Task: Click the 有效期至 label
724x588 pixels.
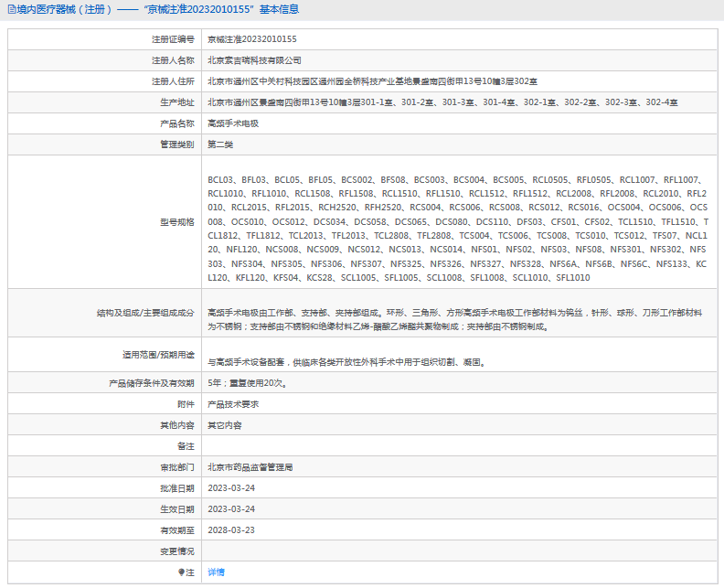Action: 177,530
